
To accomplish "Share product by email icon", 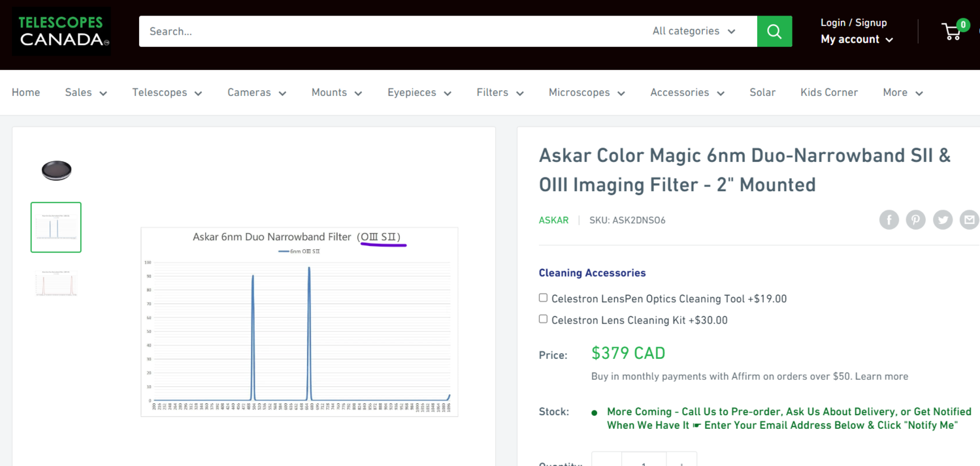I will point(969,220).
